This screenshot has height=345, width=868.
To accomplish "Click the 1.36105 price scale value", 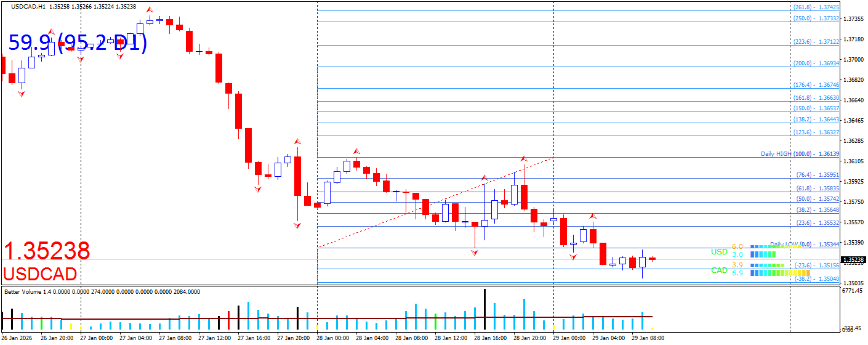I will click(x=854, y=161).
